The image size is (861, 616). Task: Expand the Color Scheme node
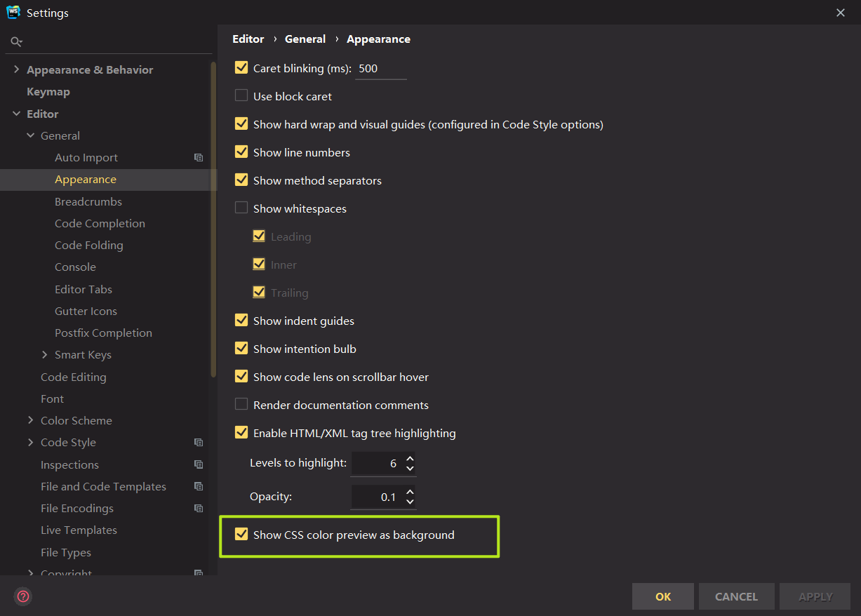pos(31,420)
